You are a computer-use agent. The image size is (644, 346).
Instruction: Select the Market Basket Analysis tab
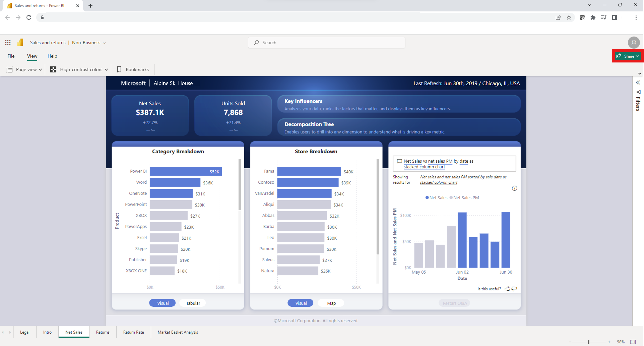pyautogui.click(x=178, y=332)
